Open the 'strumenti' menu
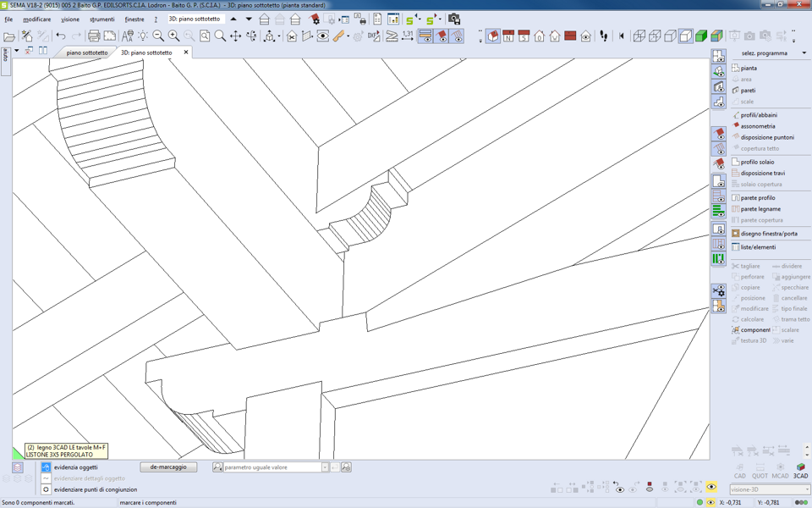Screen dimensions: 812x508 tap(101, 19)
